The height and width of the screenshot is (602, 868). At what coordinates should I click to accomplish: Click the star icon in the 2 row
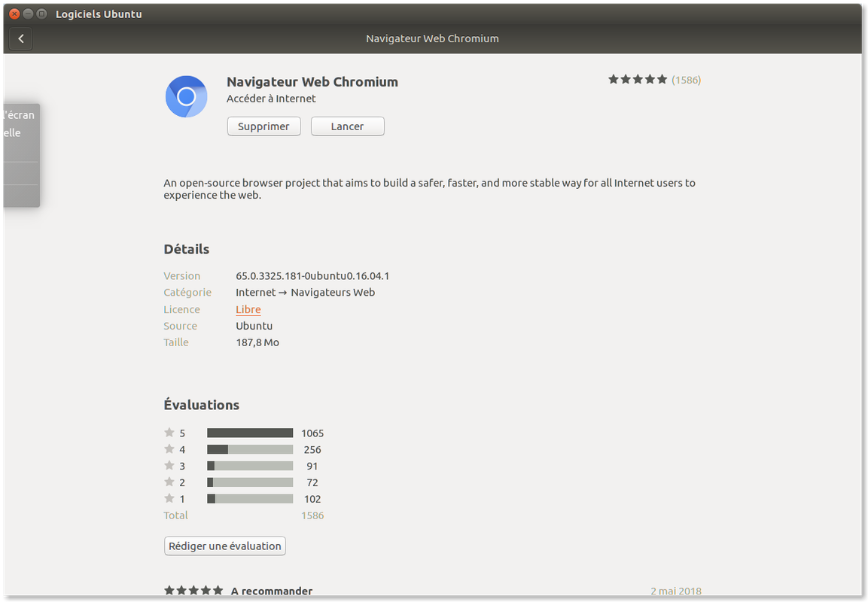click(x=169, y=482)
